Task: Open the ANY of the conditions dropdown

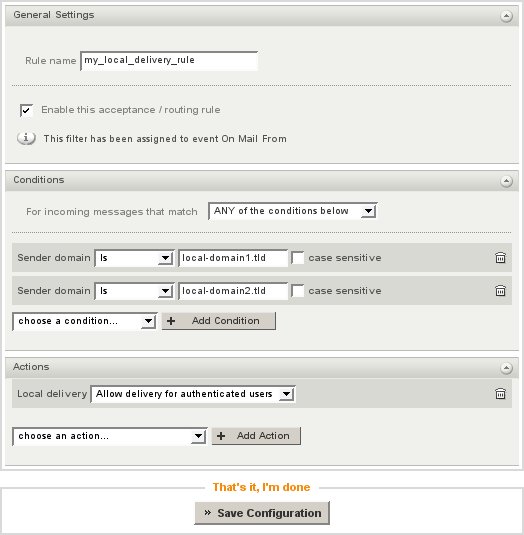Action: (x=292, y=211)
